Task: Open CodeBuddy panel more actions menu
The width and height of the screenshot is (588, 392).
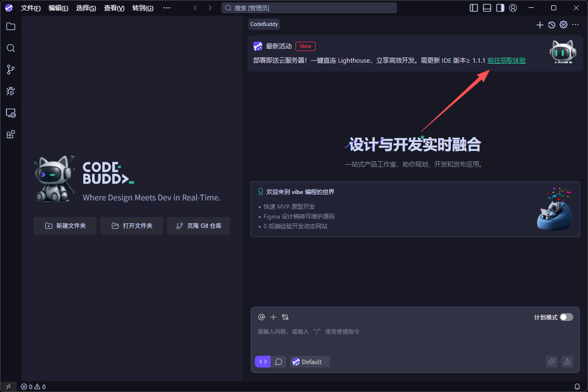Action: click(x=575, y=25)
